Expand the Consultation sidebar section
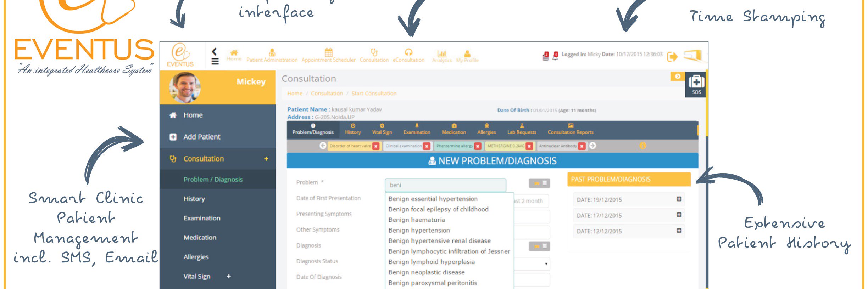Screen dimensions: 868x289 coord(266,159)
